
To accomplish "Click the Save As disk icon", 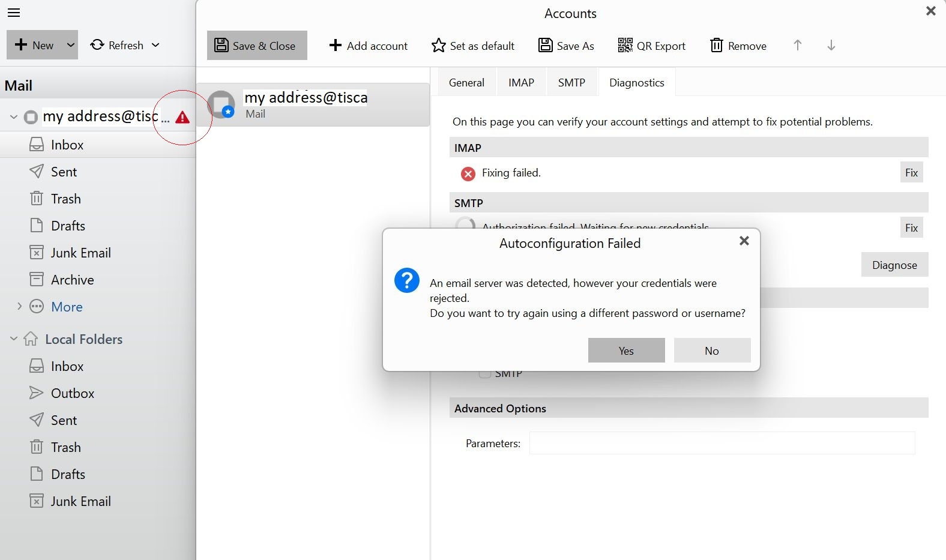I will (545, 46).
